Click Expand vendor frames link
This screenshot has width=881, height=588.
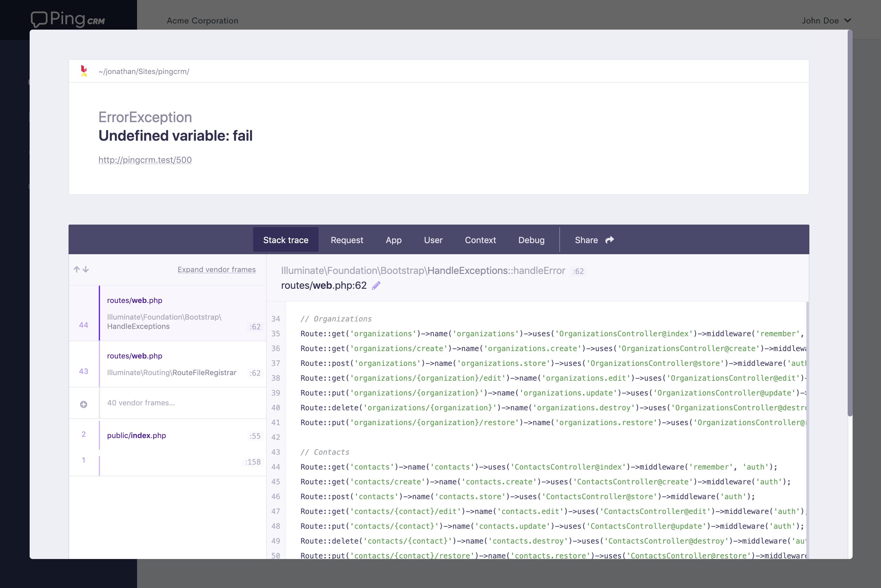click(x=216, y=269)
